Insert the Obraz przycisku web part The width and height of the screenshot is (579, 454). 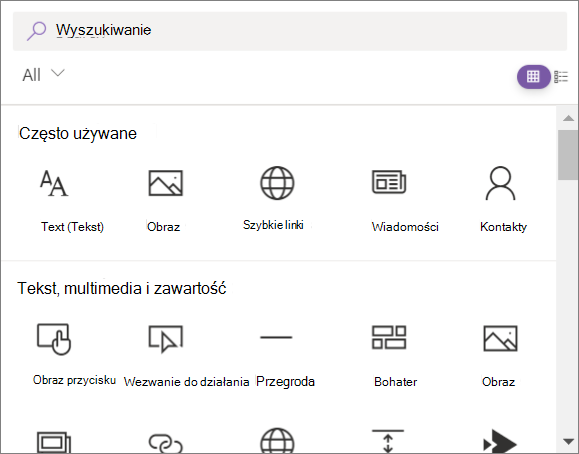point(54,339)
